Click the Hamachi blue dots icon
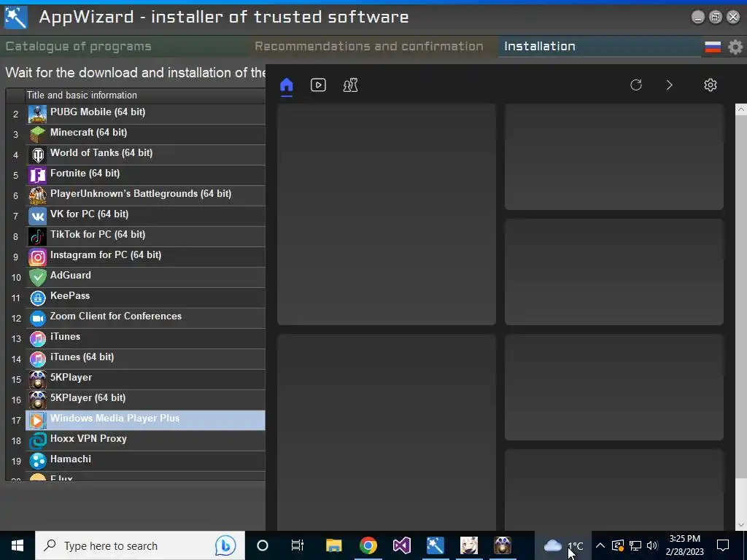 [38, 462]
